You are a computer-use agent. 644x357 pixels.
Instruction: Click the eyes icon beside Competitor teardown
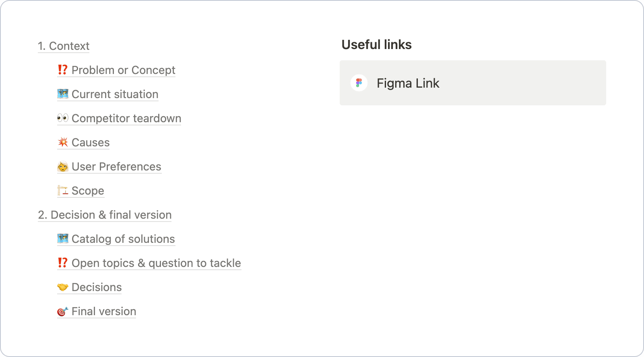point(63,118)
